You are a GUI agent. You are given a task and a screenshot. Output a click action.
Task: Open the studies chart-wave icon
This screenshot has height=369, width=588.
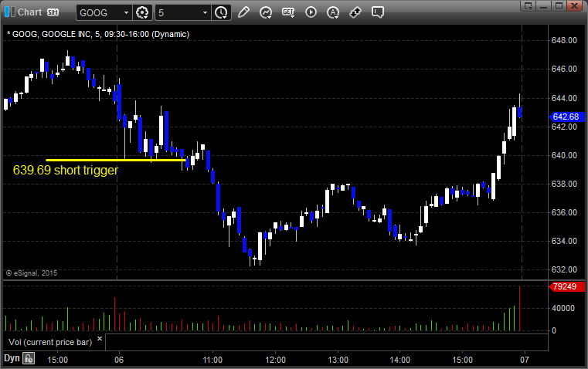pyautogui.click(x=266, y=12)
